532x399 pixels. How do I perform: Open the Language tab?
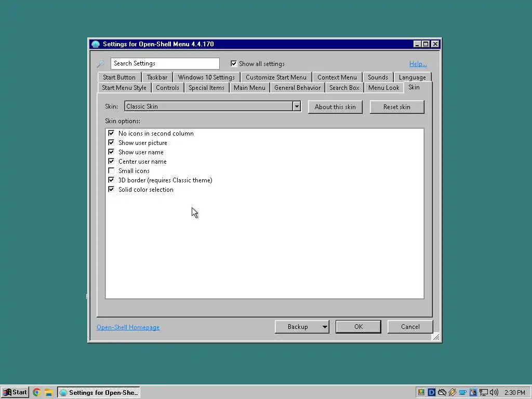pyautogui.click(x=412, y=77)
